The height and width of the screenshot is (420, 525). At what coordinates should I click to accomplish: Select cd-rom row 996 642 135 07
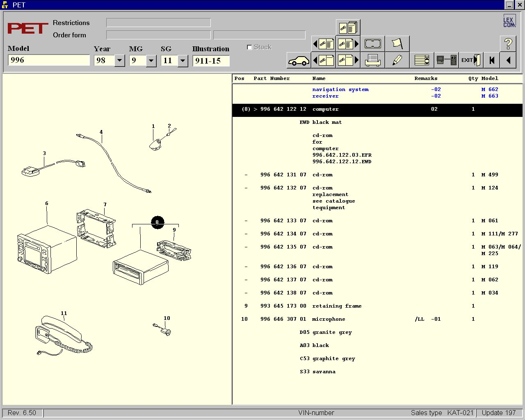[x=377, y=247]
